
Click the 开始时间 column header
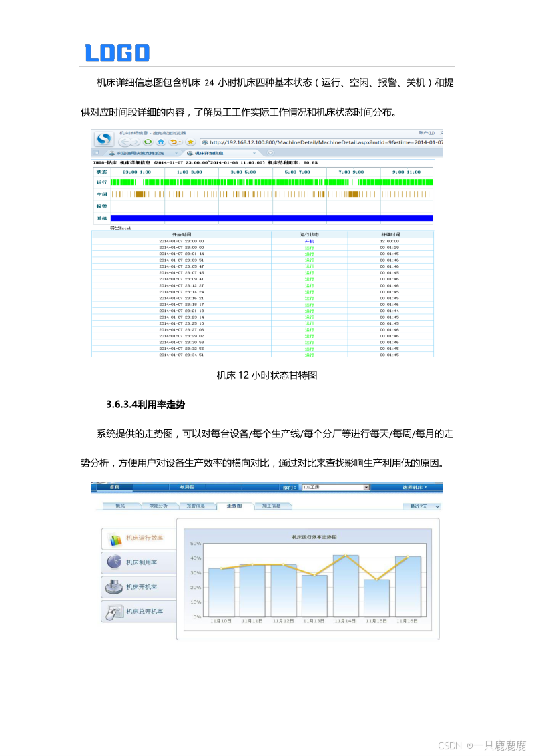click(x=181, y=235)
